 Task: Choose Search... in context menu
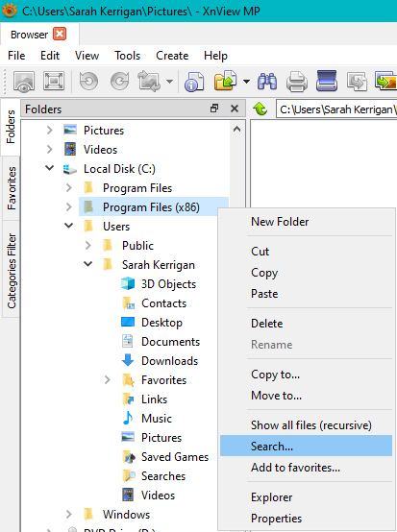(306, 447)
